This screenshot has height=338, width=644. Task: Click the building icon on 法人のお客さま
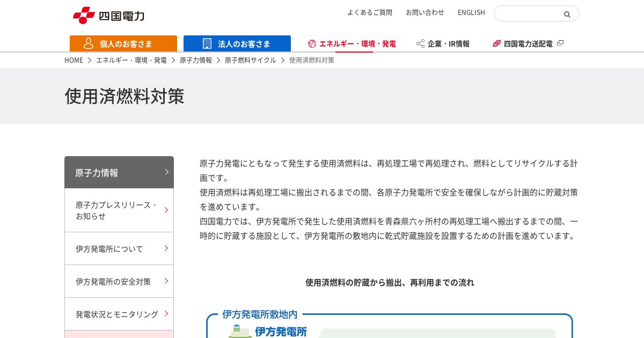207,43
